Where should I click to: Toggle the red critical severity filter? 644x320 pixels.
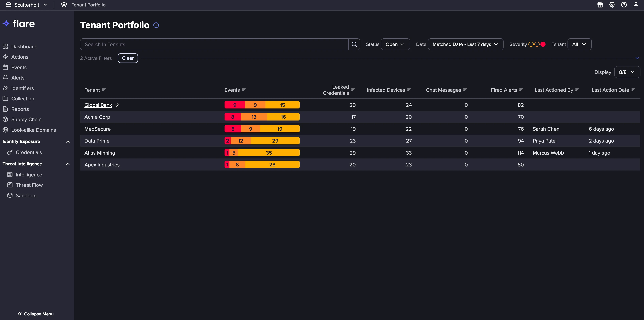pos(543,44)
